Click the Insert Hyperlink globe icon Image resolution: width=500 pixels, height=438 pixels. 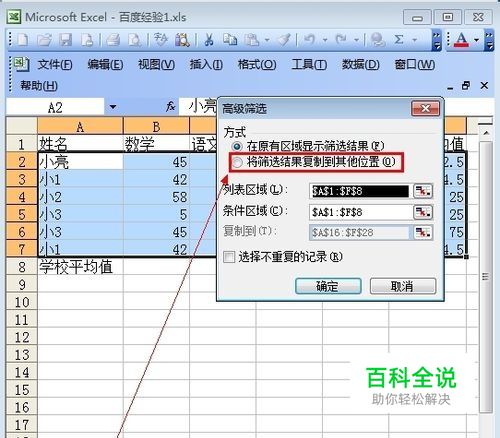[x=377, y=40]
